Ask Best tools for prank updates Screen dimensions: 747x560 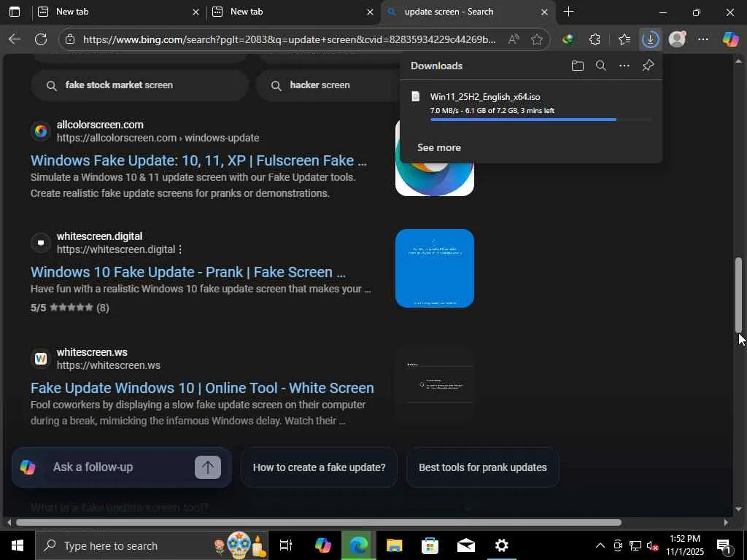(x=483, y=467)
